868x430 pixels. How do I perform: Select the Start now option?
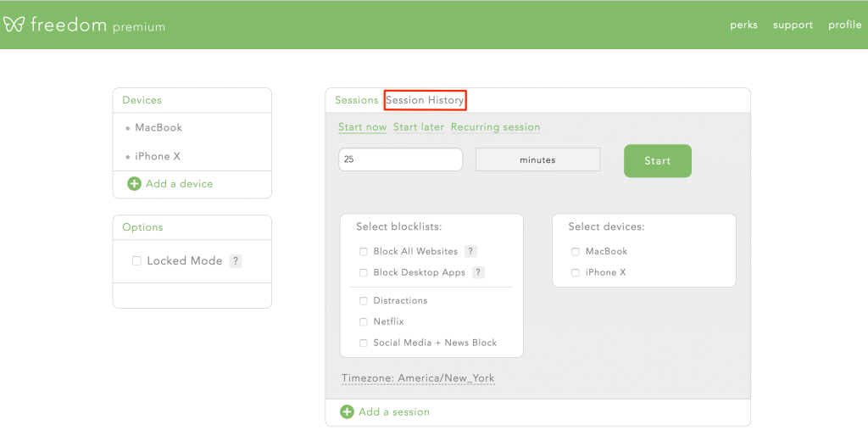[363, 127]
